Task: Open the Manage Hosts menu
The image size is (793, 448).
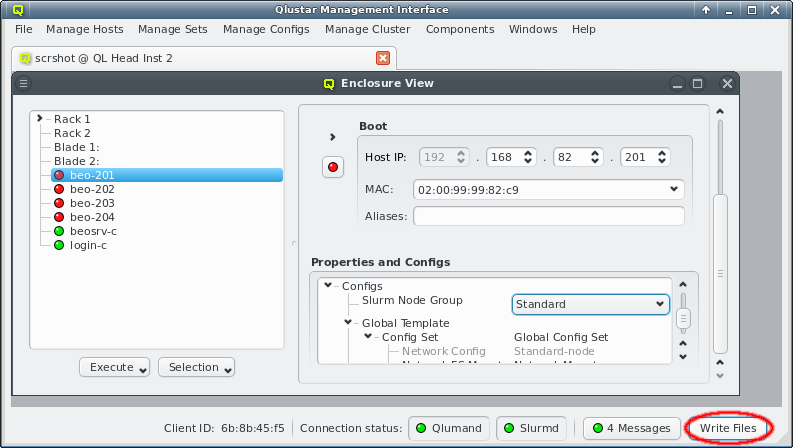Action: coord(84,29)
